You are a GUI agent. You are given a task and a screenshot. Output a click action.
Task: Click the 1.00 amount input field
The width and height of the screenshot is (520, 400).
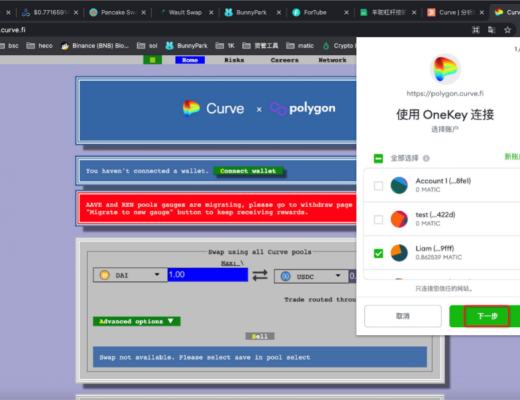click(208, 275)
